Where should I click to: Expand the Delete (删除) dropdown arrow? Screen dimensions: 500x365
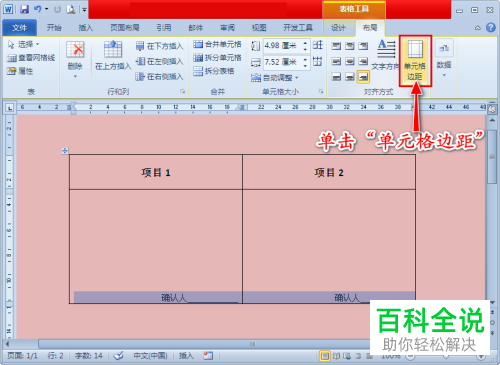pyautogui.click(x=75, y=76)
